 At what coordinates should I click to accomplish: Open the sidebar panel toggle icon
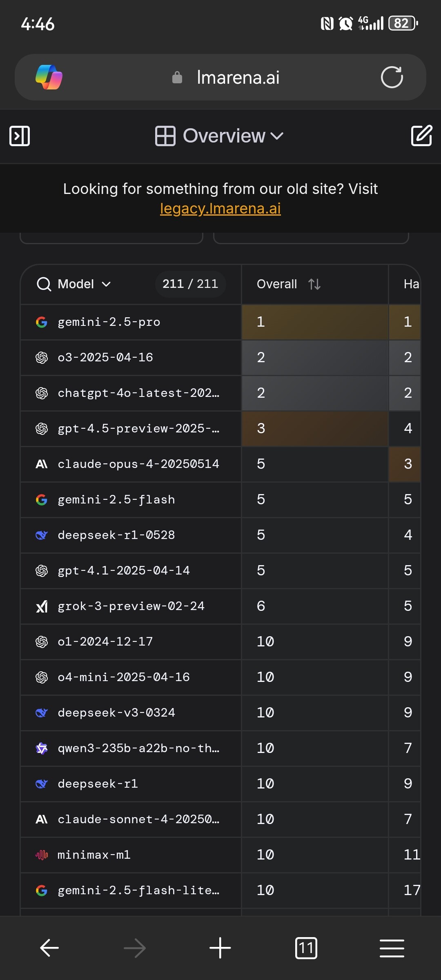click(x=20, y=136)
